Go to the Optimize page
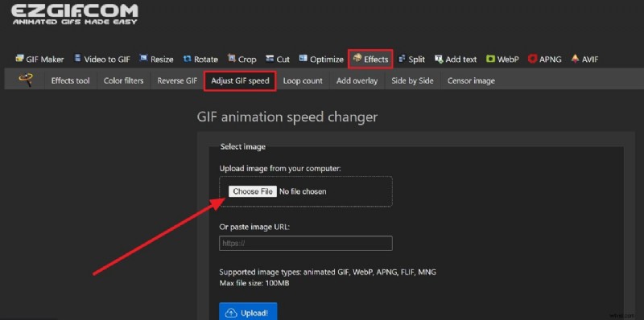 [x=321, y=59]
